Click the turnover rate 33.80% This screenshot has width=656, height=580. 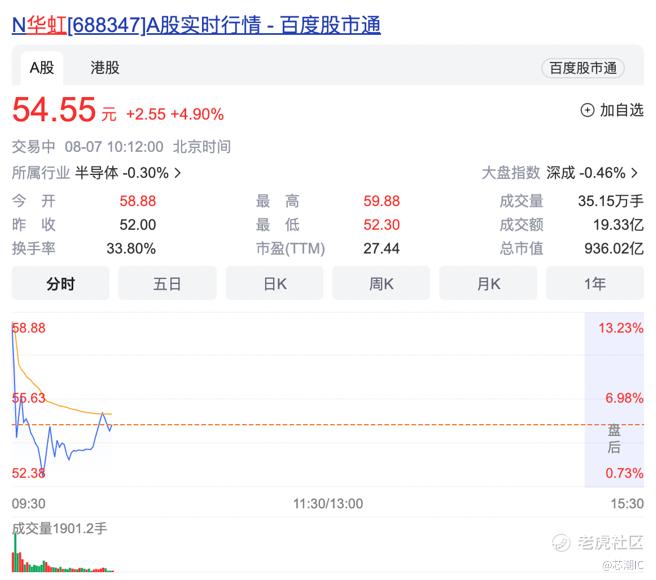131,249
